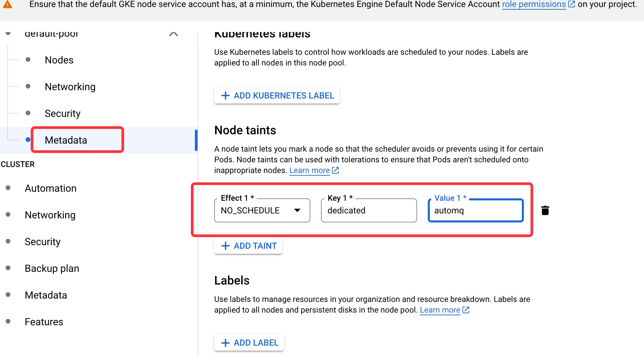The height and width of the screenshot is (356, 644).
Task: Click external-link icon beside role permissions
Action: point(572,4)
